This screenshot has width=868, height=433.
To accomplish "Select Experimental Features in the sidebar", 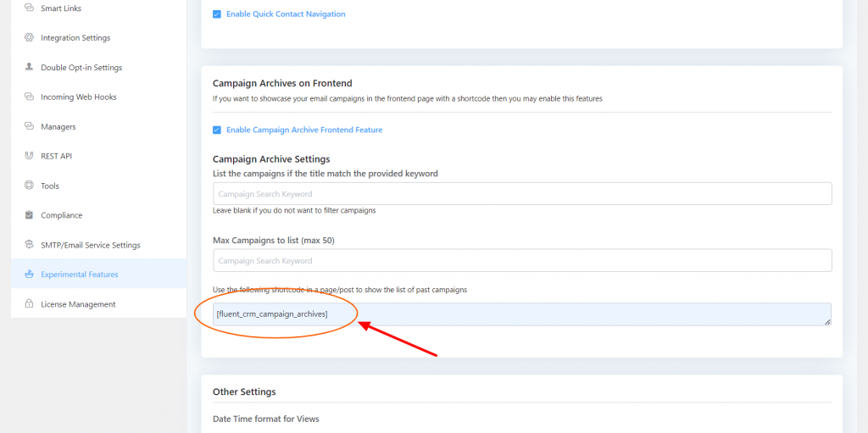I will coord(79,275).
